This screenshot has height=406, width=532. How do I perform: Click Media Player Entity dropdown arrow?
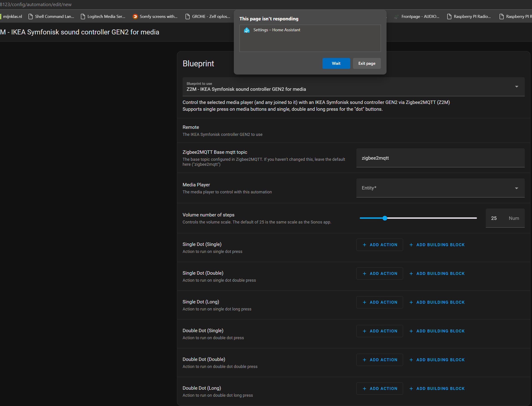pyautogui.click(x=516, y=188)
